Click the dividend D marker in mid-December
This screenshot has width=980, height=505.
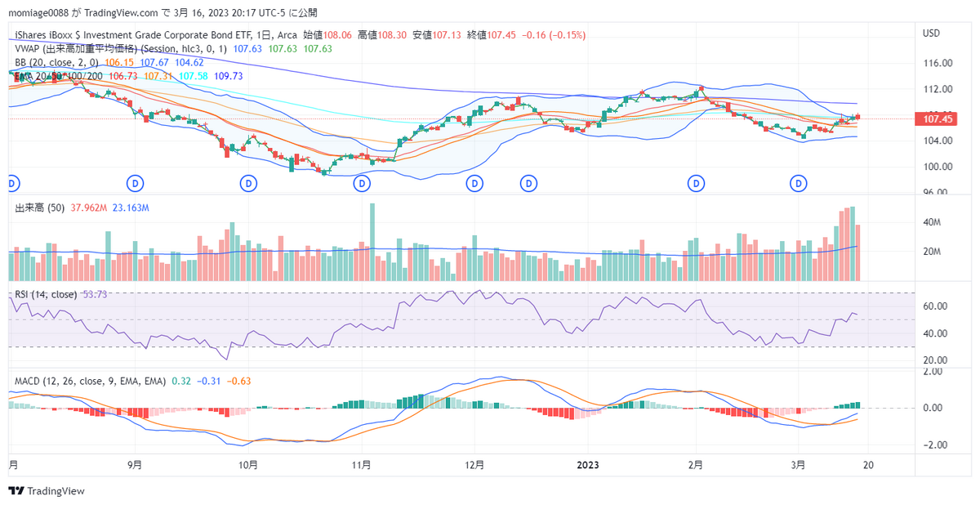tap(529, 183)
